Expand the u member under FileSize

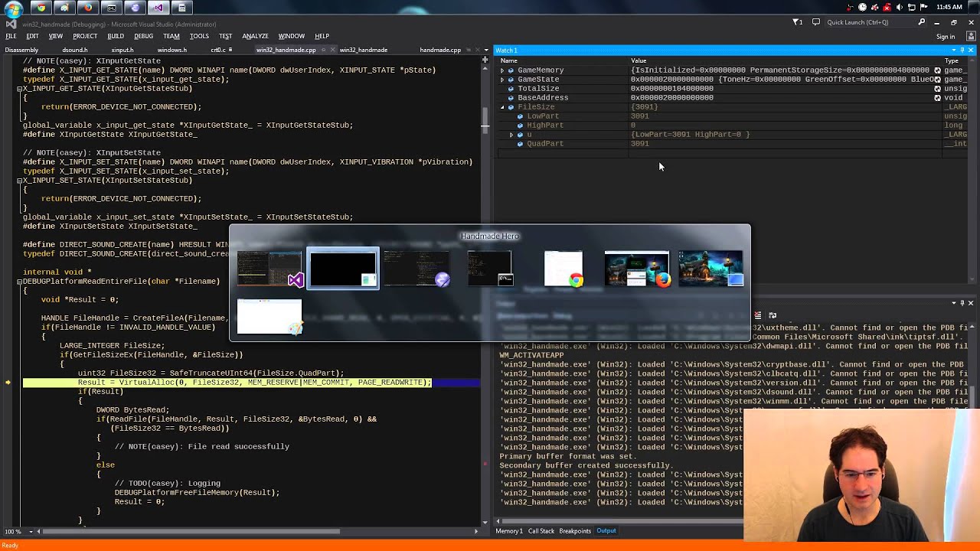pyautogui.click(x=511, y=135)
